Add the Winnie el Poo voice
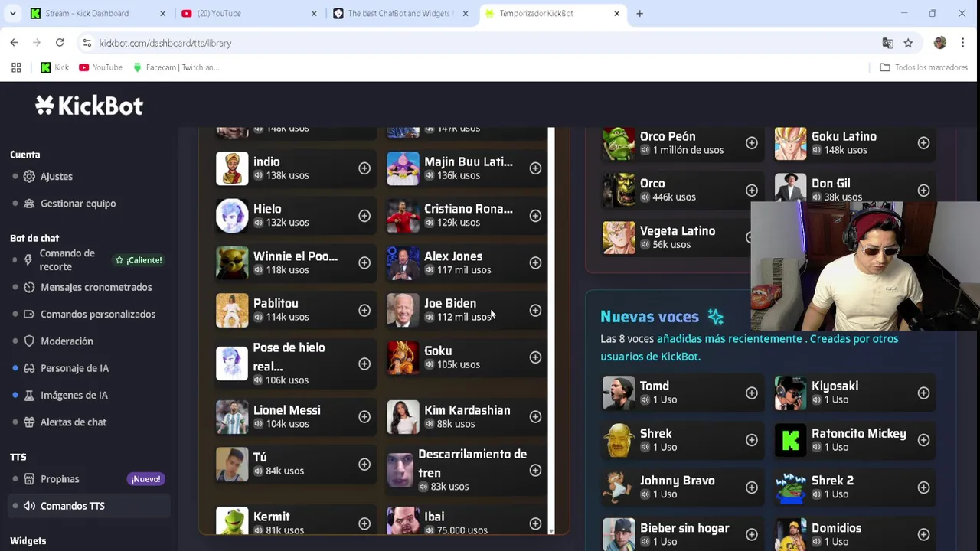Viewport: 980px width, 551px height. click(x=364, y=263)
